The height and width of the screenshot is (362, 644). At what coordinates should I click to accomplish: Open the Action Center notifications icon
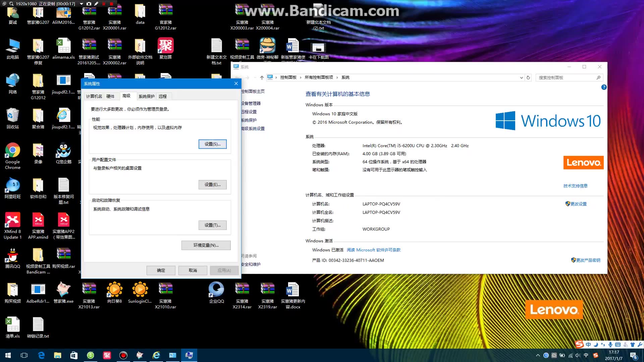pos(633,355)
